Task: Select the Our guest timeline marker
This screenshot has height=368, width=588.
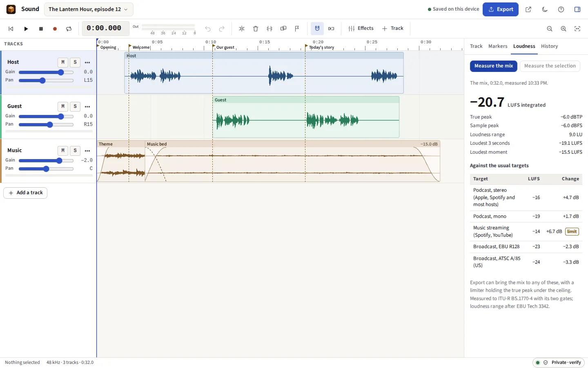Action: click(224, 47)
